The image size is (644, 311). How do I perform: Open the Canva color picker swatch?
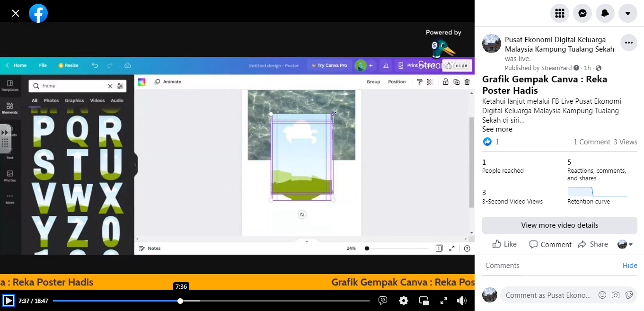tap(141, 82)
